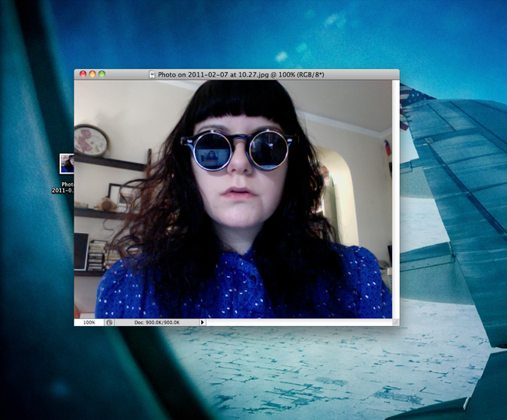Open the status bar info arrow menu
507x420 pixels.
(x=203, y=322)
